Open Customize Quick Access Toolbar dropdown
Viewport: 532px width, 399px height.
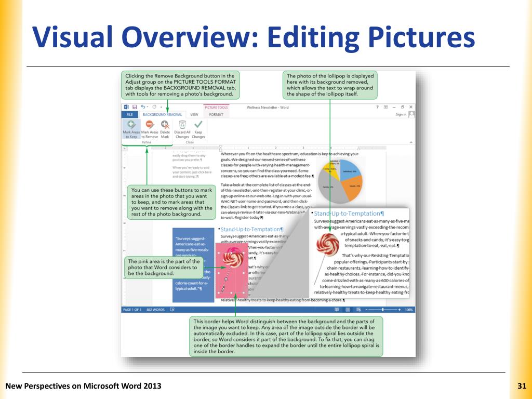pyautogui.click(x=161, y=107)
